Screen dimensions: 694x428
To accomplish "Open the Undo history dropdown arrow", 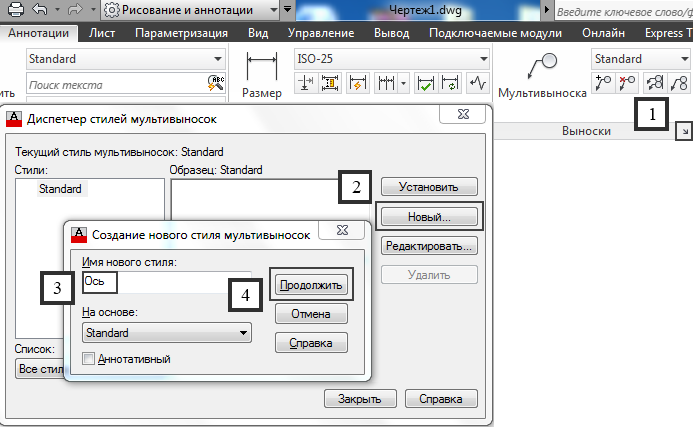I will coord(58,9).
